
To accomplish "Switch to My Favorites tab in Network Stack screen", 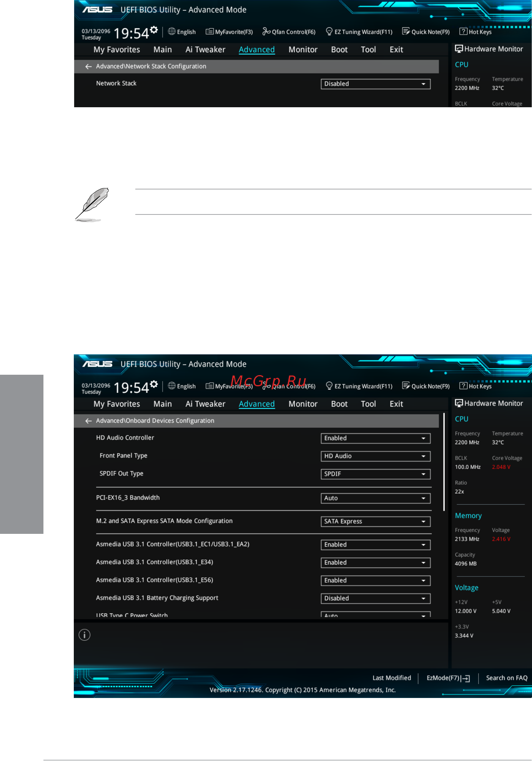I will 117,50.
